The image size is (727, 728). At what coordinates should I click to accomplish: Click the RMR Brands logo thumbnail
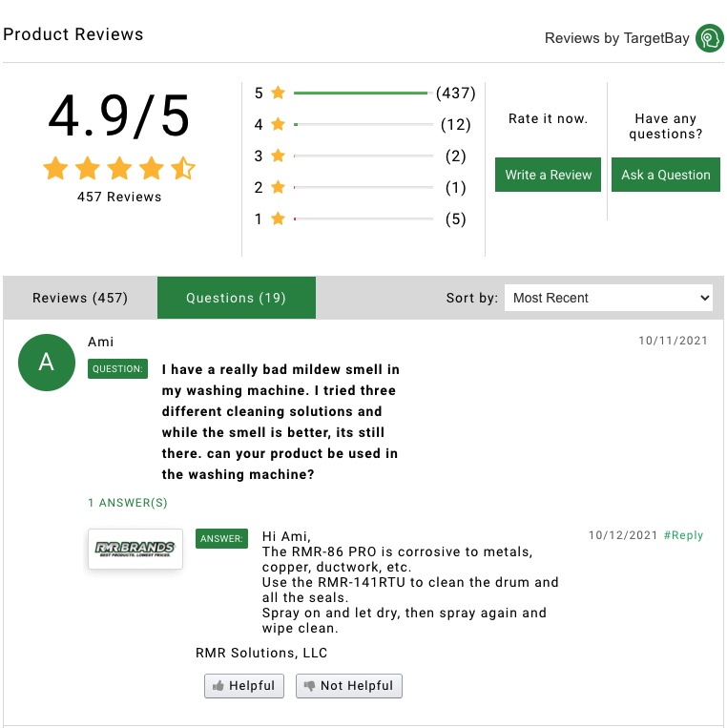click(135, 549)
